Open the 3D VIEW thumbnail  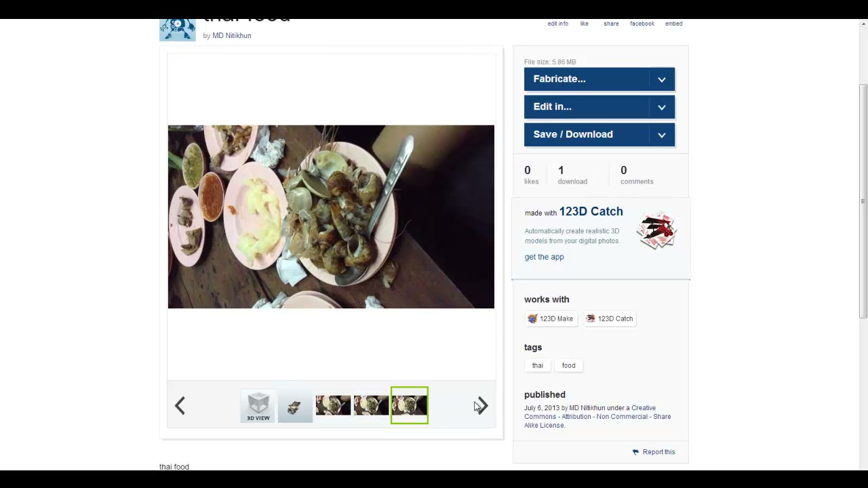(x=258, y=406)
